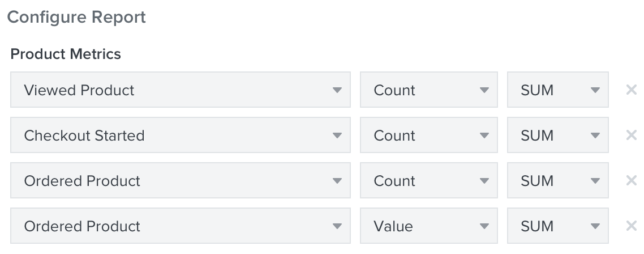The image size is (644, 254).
Task: Open the Value measurement dropdown
Action: click(428, 226)
